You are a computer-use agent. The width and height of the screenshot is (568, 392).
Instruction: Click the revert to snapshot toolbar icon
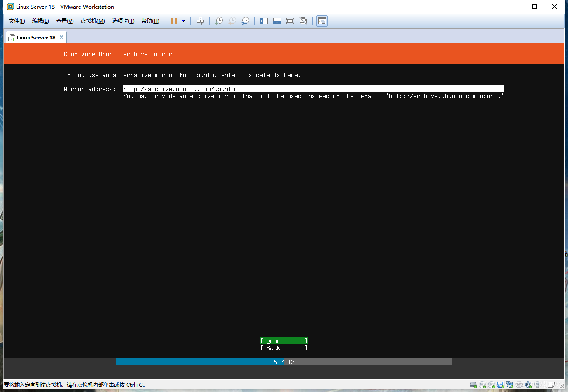pyautogui.click(x=232, y=21)
